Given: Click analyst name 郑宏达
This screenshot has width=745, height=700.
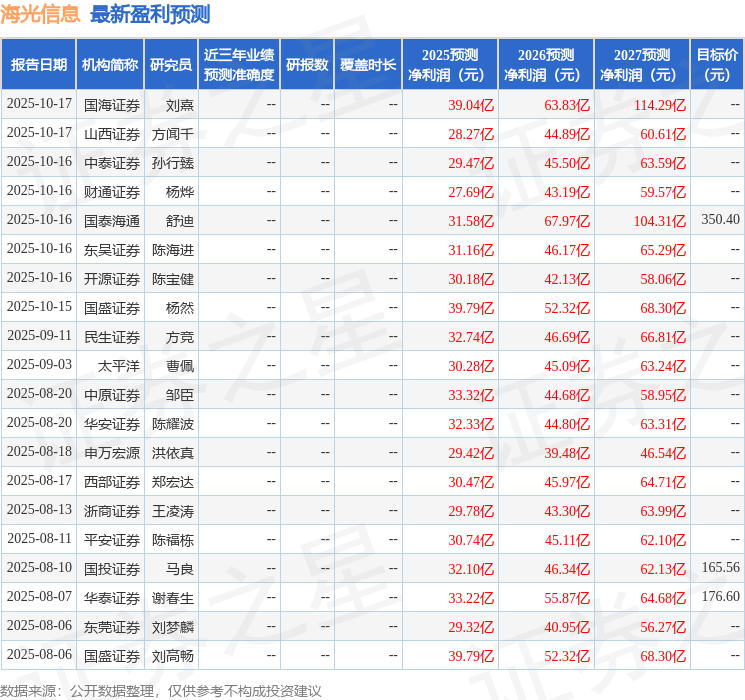Looking at the screenshot, I should (x=173, y=482).
